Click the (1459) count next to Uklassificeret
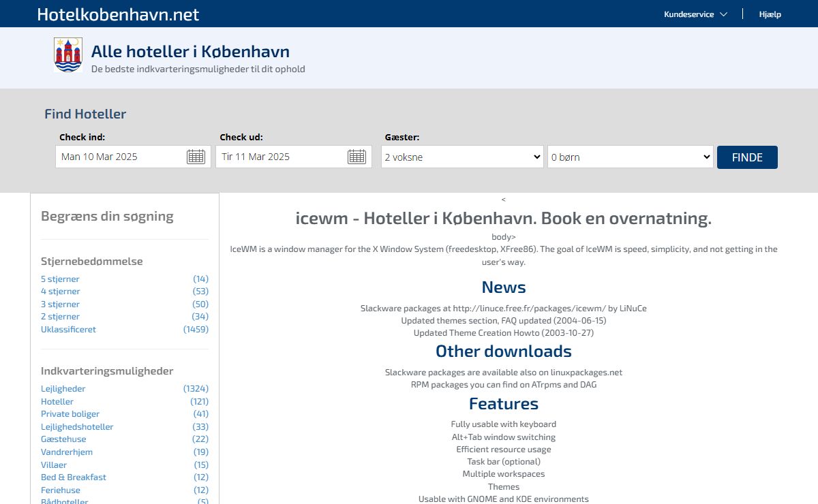 click(196, 330)
